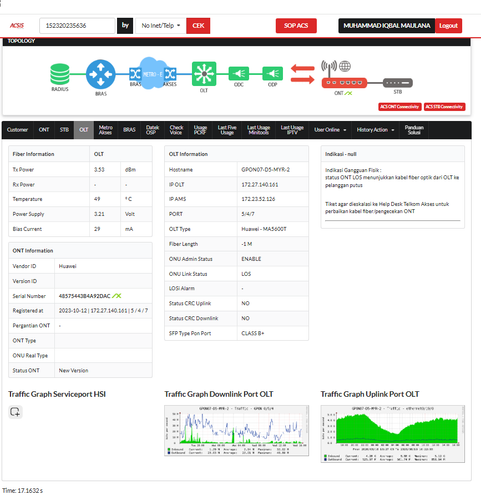
Task: Open the Usage PCRF tab
Action: [200, 130]
